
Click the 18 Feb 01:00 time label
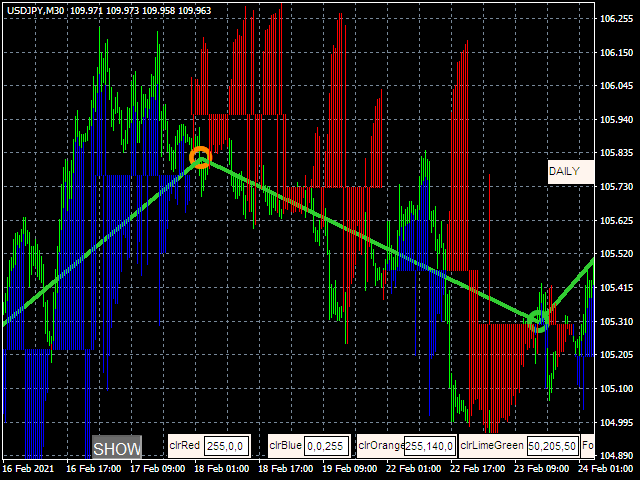(221, 468)
